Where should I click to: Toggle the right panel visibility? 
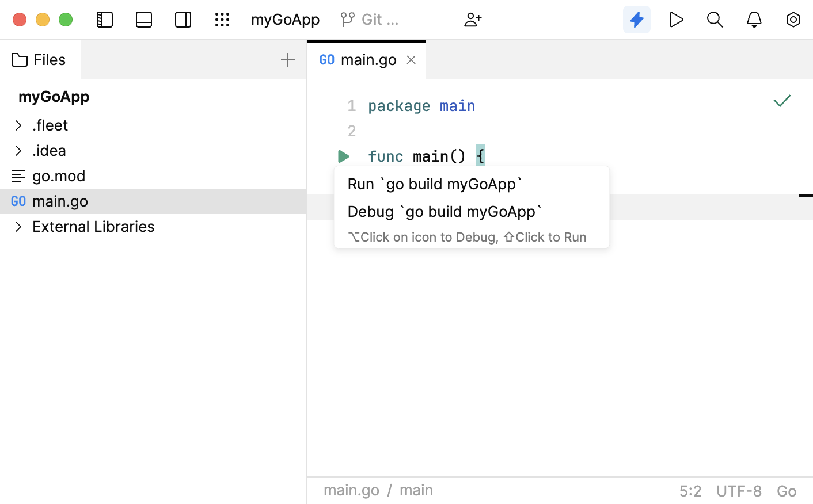click(183, 19)
